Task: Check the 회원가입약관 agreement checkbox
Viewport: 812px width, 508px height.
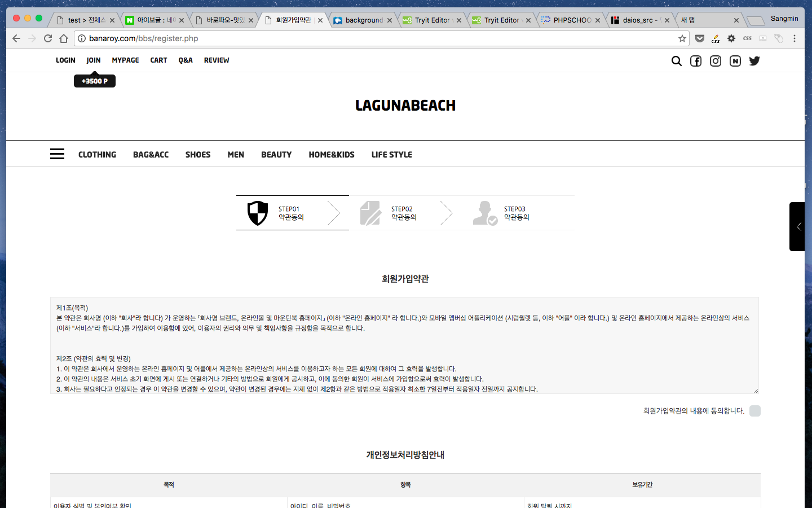Action: coord(755,411)
